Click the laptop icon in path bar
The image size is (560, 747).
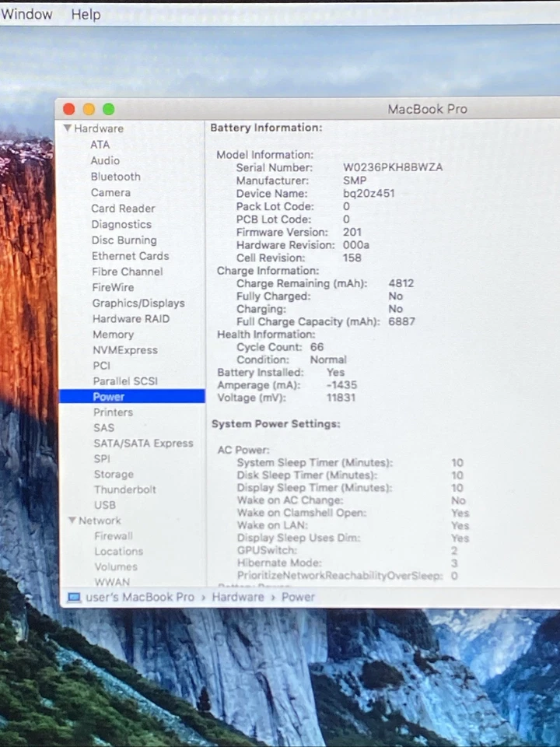click(74, 598)
